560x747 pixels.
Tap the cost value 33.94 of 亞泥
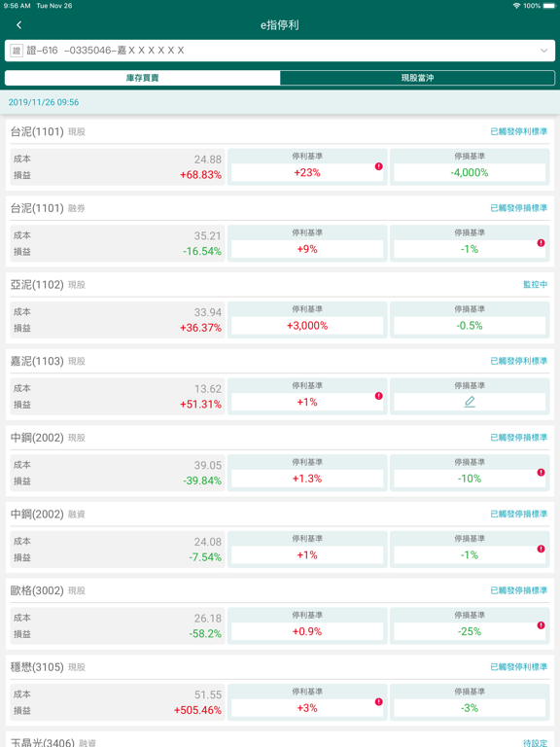208,312
